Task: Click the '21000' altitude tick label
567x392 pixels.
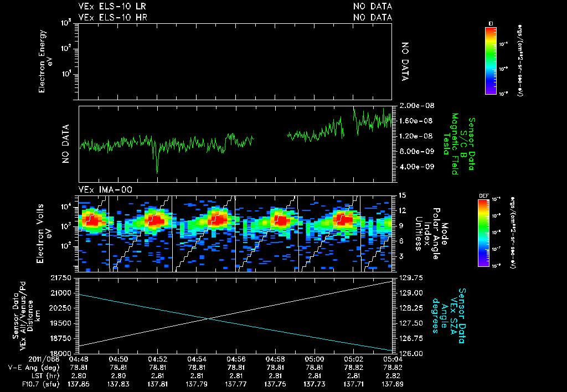Action: click(x=61, y=293)
